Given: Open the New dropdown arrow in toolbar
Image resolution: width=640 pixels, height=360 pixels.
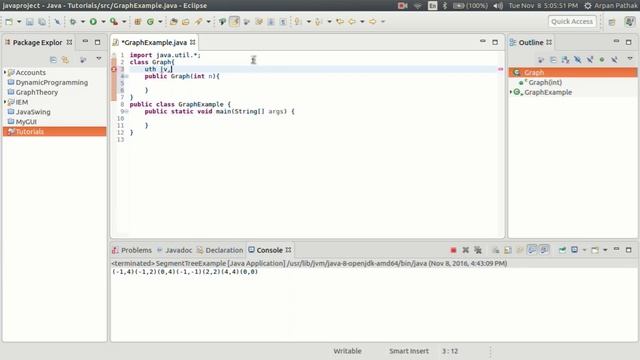Looking at the screenshot, I should 19,22.
